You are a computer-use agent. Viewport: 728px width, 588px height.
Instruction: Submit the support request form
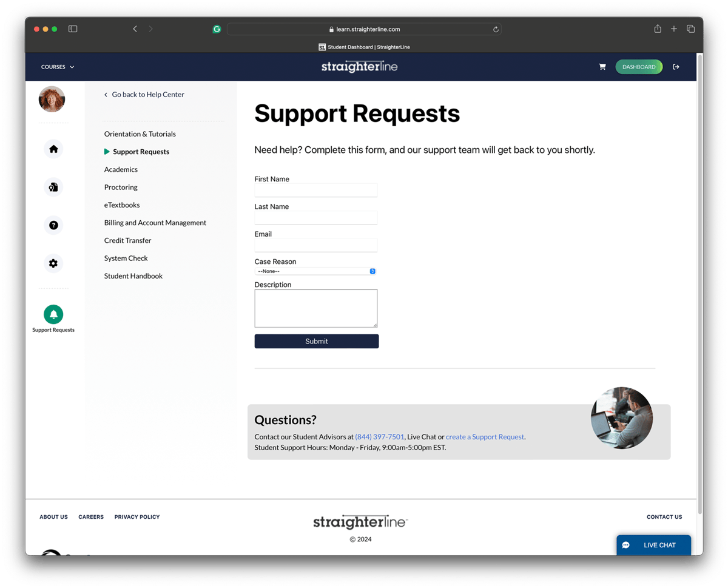click(316, 340)
